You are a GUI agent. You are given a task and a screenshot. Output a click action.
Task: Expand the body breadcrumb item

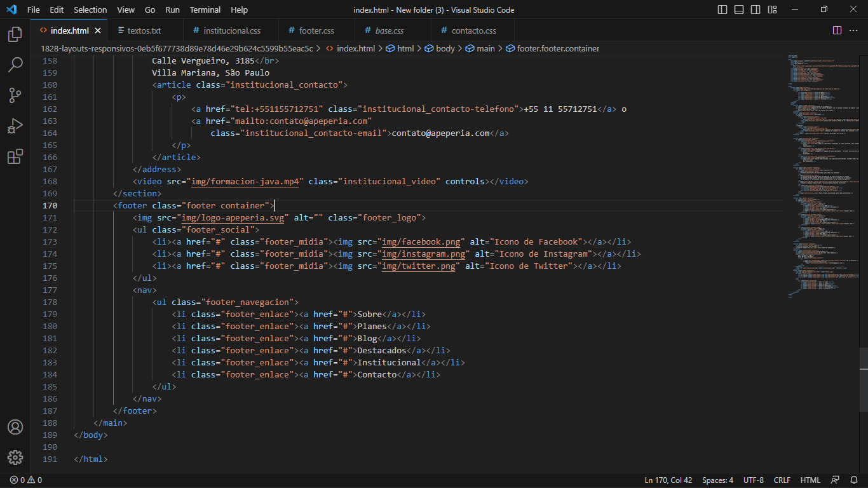tap(445, 48)
